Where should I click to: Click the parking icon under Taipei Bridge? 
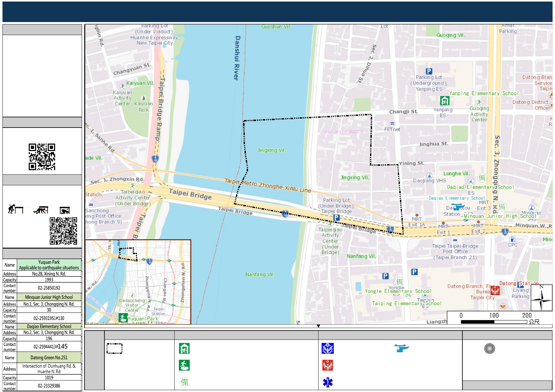(336, 218)
